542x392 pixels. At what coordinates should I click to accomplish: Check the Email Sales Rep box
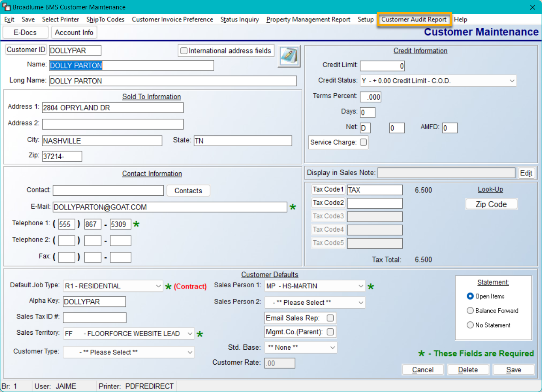click(x=330, y=318)
